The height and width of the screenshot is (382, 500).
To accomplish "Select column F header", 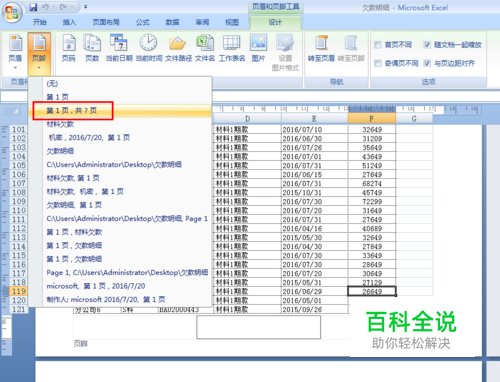I will 372,119.
